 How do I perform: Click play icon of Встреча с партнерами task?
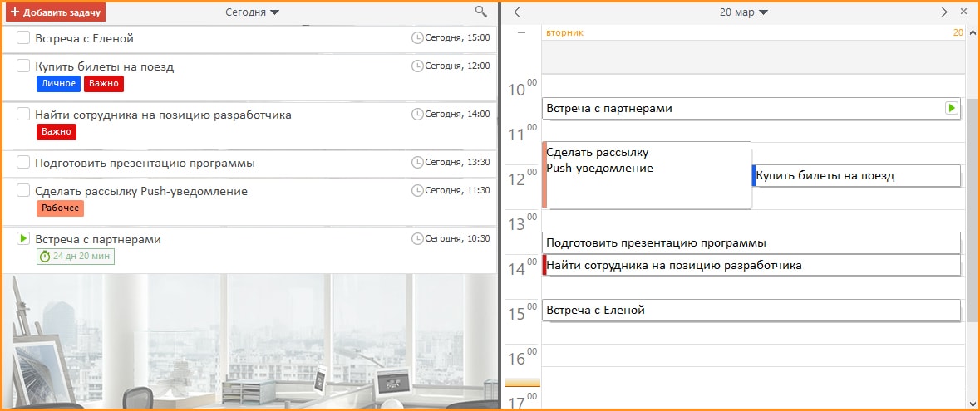click(x=23, y=238)
